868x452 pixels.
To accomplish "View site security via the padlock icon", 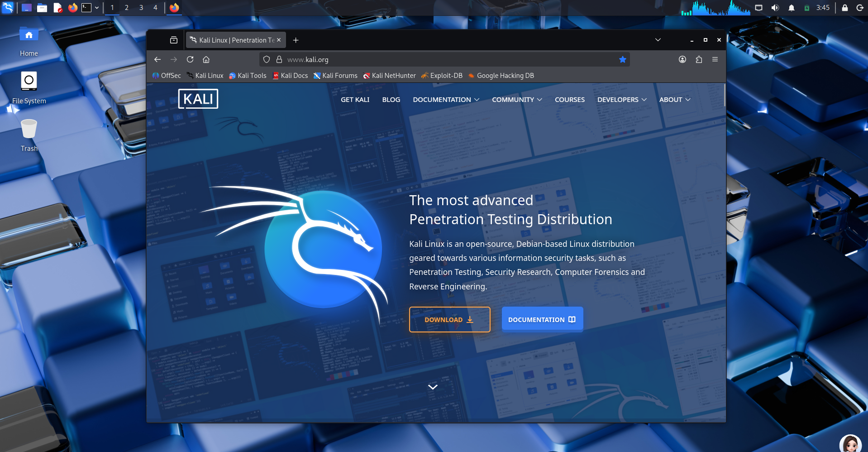I will pos(279,59).
